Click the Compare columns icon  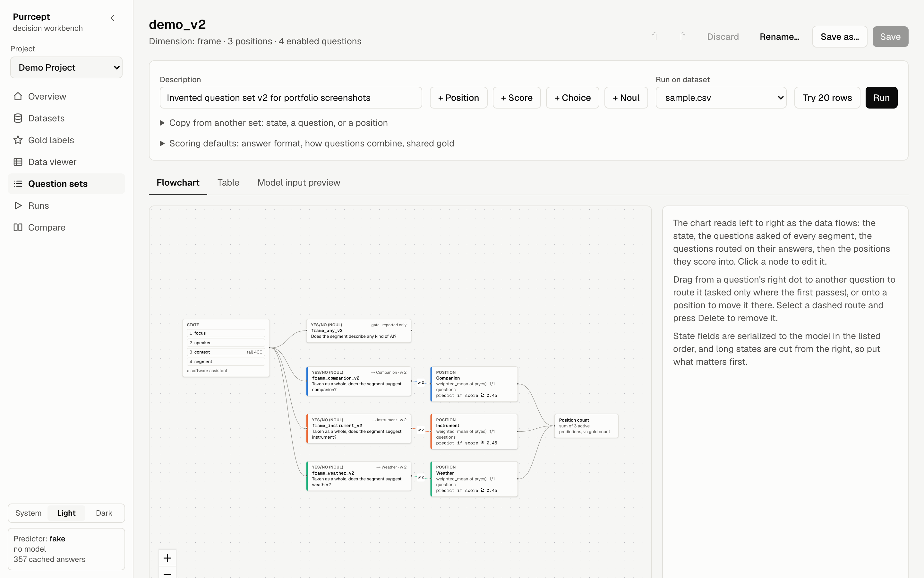click(x=18, y=227)
